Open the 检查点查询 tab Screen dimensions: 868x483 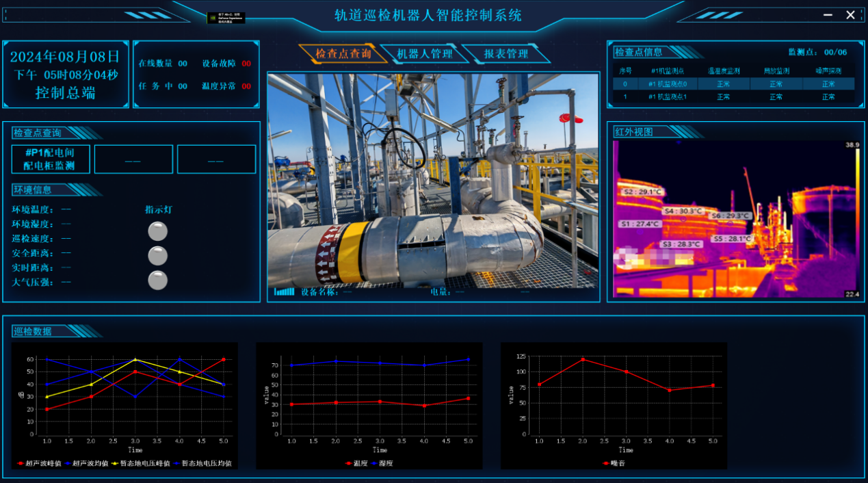pos(343,54)
